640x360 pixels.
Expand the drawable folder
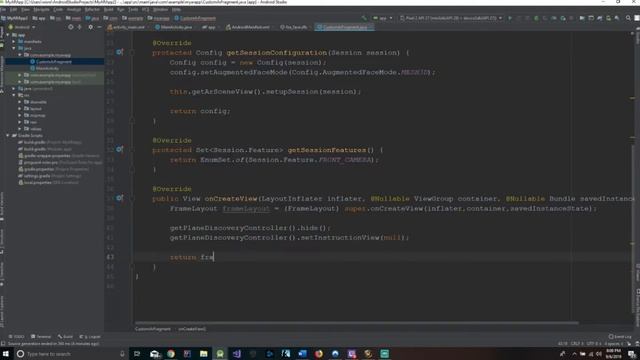coord(20,102)
